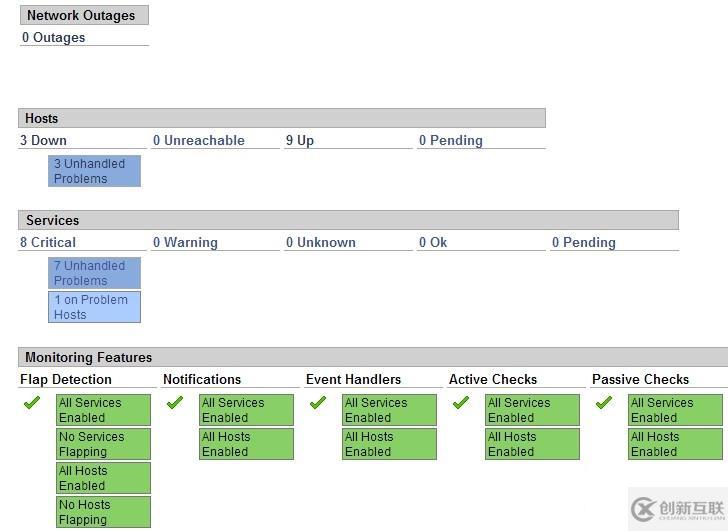View the 0 Outages link
Viewport: 728px width, 531px height.
click(x=53, y=37)
